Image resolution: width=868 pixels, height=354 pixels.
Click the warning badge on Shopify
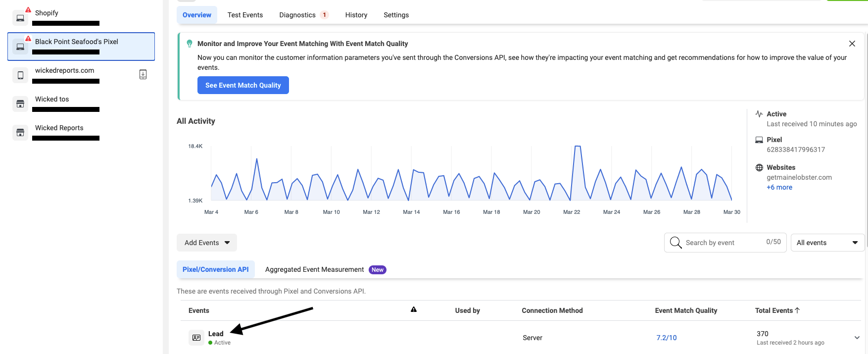28,10
